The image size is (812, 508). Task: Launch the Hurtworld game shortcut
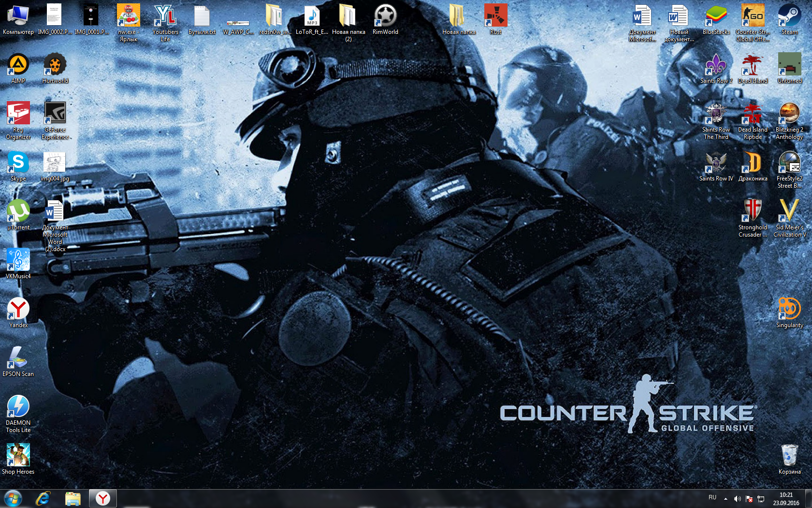(55, 68)
